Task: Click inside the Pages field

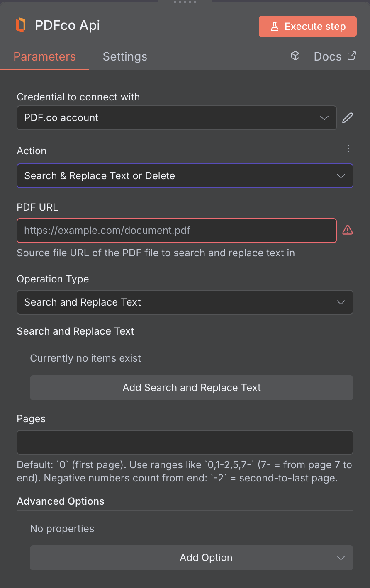Action: tap(185, 442)
